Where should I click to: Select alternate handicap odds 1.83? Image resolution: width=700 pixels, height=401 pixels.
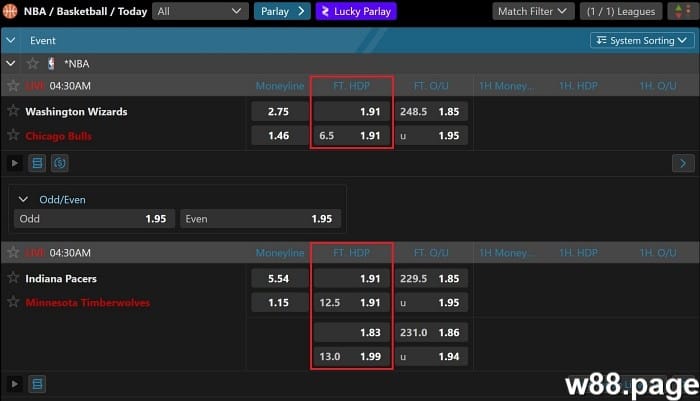(x=351, y=333)
